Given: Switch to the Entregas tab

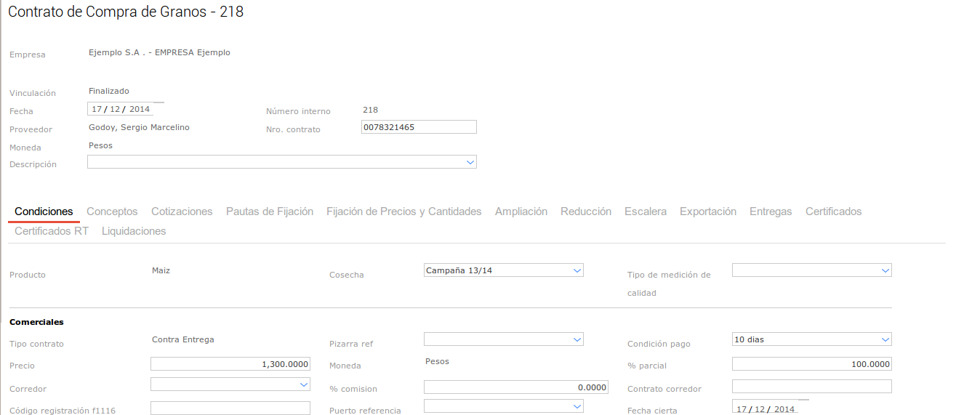Looking at the screenshot, I should 771,211.
